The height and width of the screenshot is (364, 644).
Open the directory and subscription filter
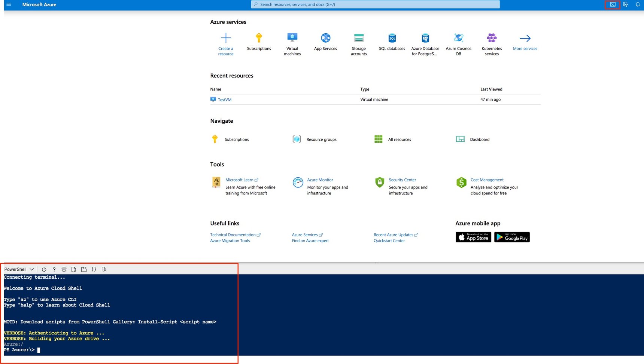pos(625,4)
